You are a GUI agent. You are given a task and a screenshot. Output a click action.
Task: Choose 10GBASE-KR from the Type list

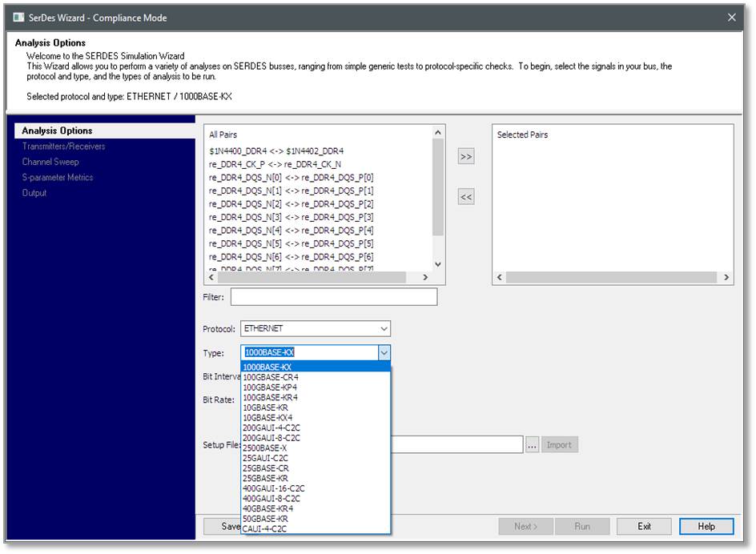pos(316,407)
